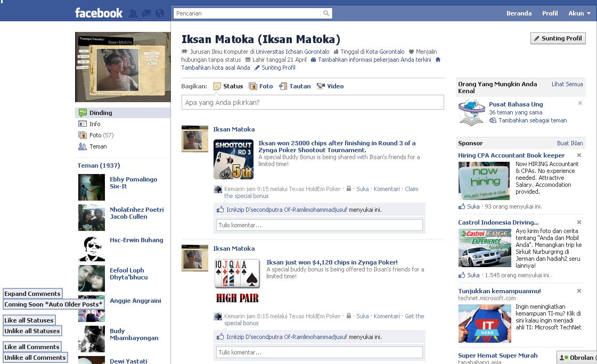Dismiss the Pusat Bahasa Ung suggestion
The height and width of the screenshot is (364, 597).
(x=580, y=103)
